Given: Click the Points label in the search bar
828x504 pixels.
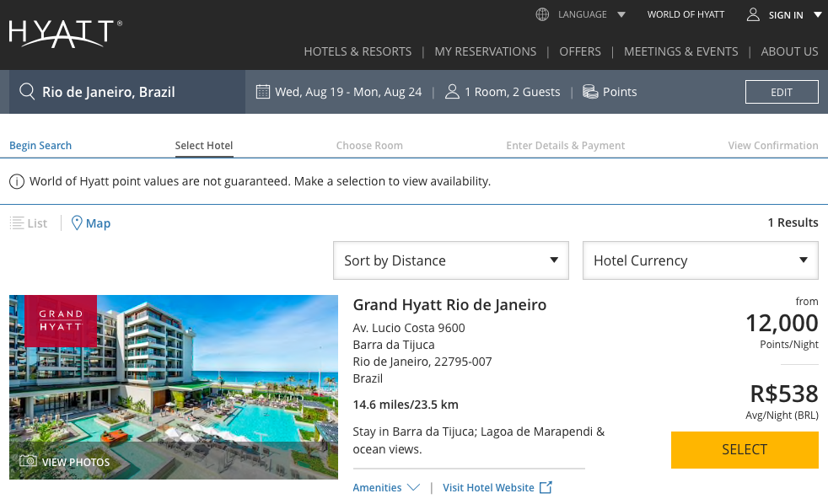Looking at the screenshot, I should point(620,92).
